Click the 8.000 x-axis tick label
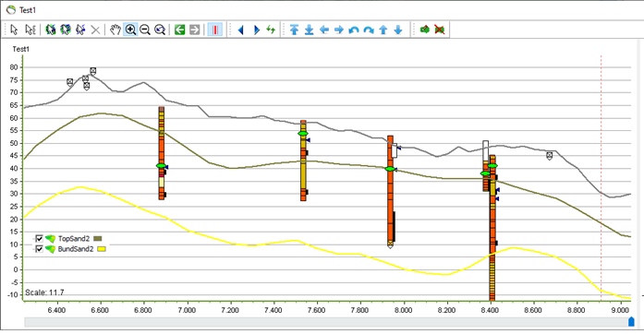The width and height of the screenshot is (644, 334). (x=404, y=310)
